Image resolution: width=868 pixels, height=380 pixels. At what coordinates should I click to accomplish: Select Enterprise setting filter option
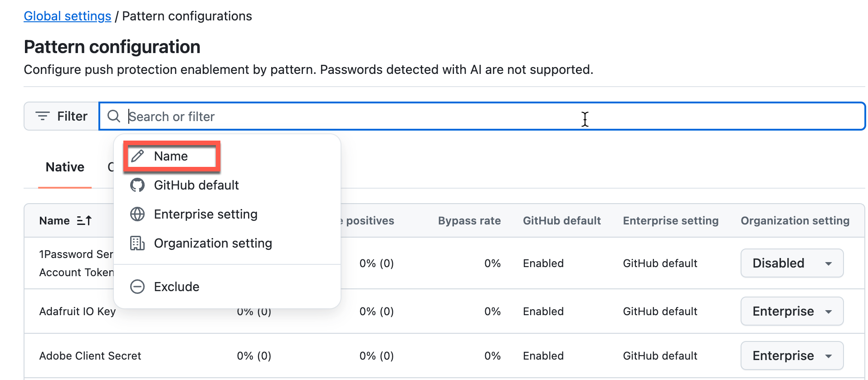(x=205, y=214)
